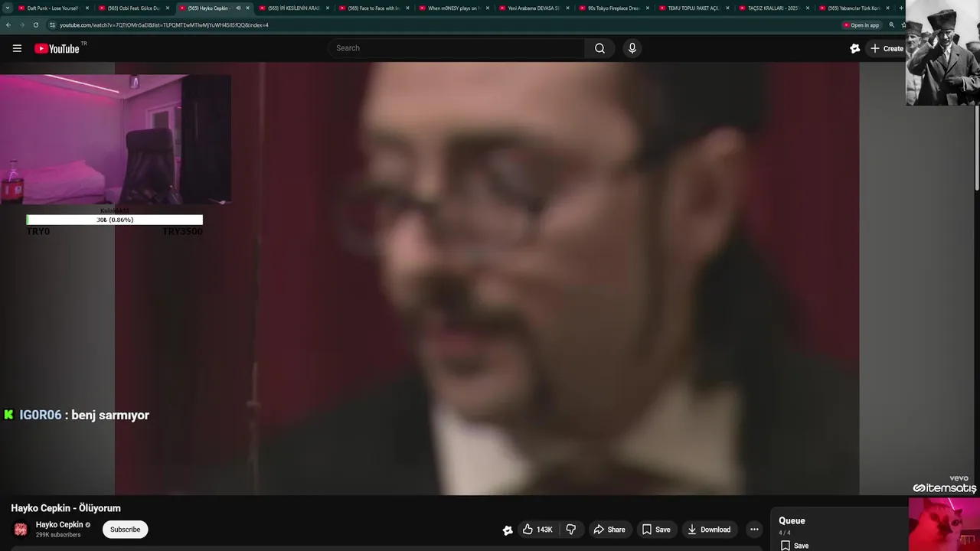This screenshot has width=980, height=551.
Task: Click Open in app button
Action: click(x=861, y=25)
